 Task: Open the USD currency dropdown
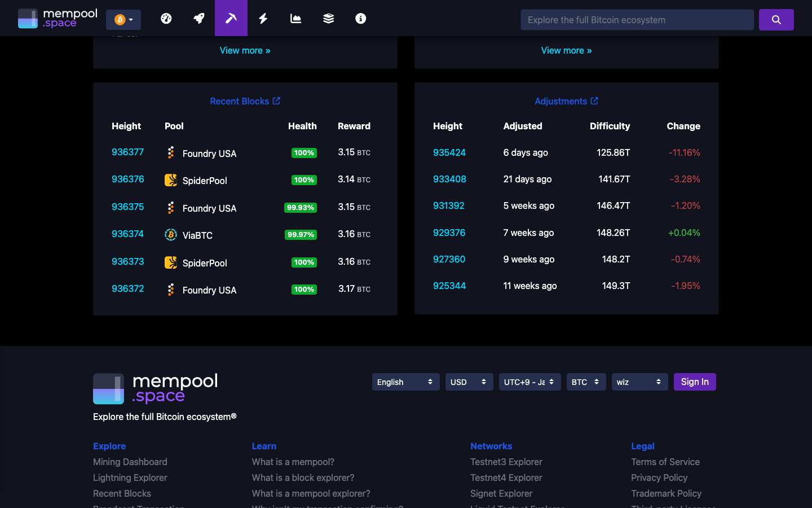(469, 382)
